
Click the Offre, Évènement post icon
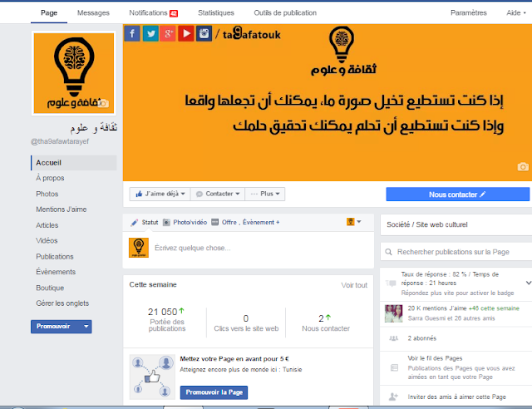pos(214,222)
